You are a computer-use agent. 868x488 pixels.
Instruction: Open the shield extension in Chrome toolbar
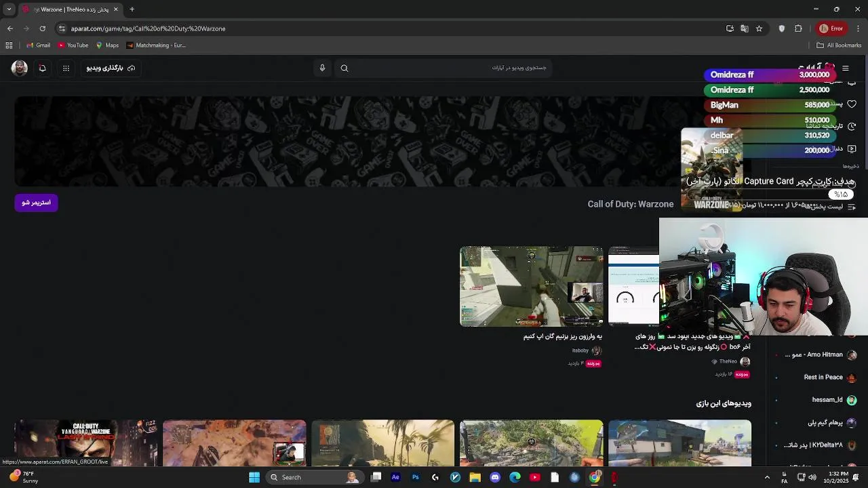pos(782,28)
